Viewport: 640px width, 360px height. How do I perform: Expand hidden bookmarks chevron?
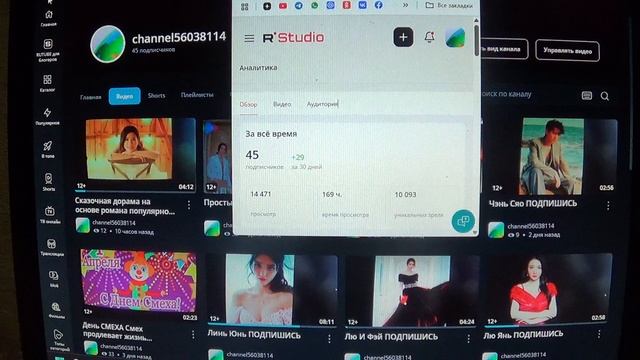(405, 5)
